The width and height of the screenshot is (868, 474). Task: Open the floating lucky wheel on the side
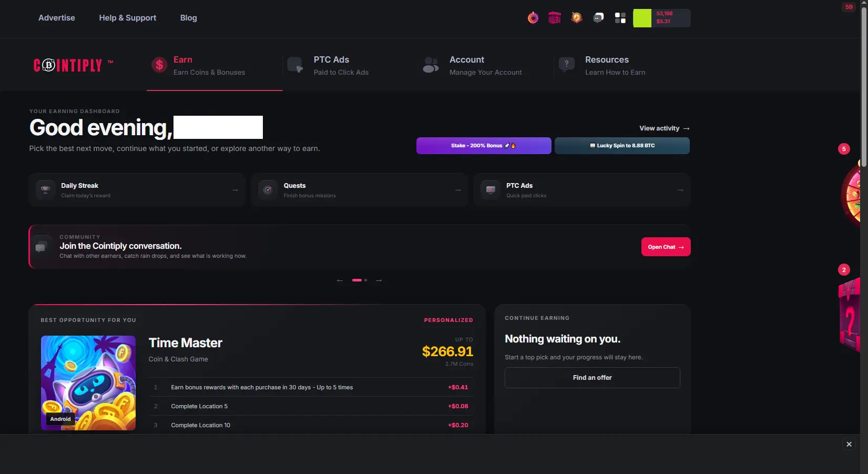tap(851, 194)
